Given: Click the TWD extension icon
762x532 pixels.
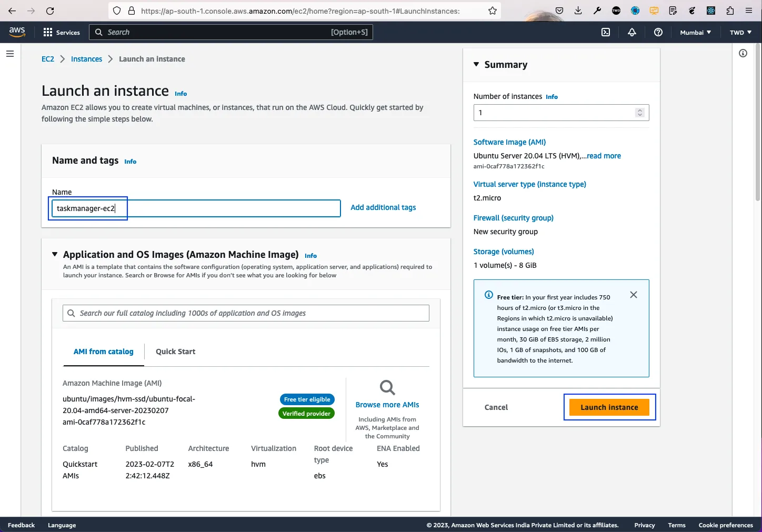Looking at the screenshot, I should click(x=616, y=11).
